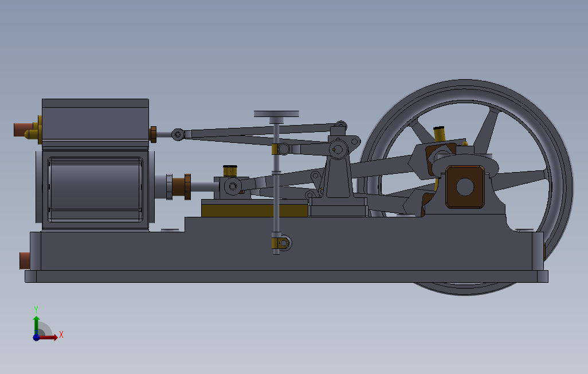Select the brown gland nut on piston rod
The image size is (588, 374).
coord(182,186)
